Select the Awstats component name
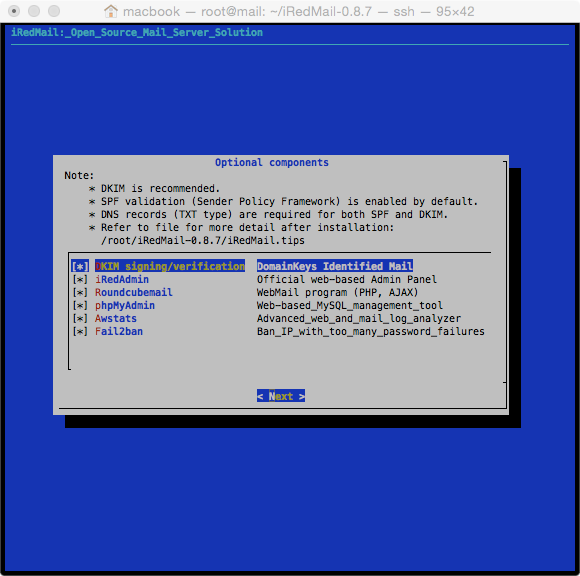Viewport: 580px width, 576px height. pyautogui.click(x=116, y=318)
